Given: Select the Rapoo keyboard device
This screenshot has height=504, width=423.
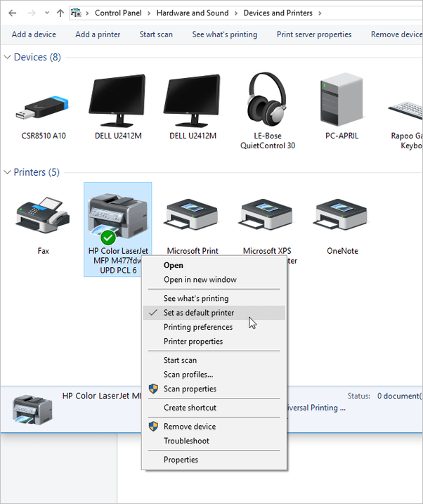Looking at the screenshot, I should click(x=406, y=110).
